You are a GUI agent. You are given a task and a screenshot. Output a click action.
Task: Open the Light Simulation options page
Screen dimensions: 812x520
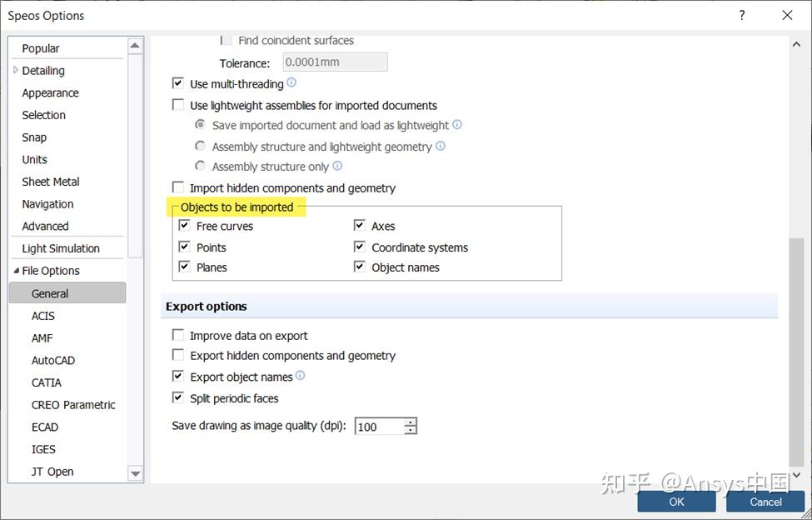point(61,248)
